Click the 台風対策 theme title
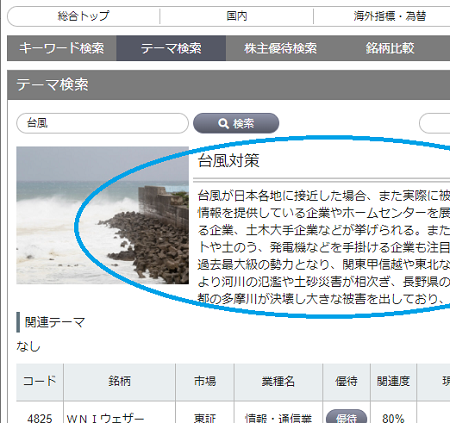 click(x=229, y=161)
